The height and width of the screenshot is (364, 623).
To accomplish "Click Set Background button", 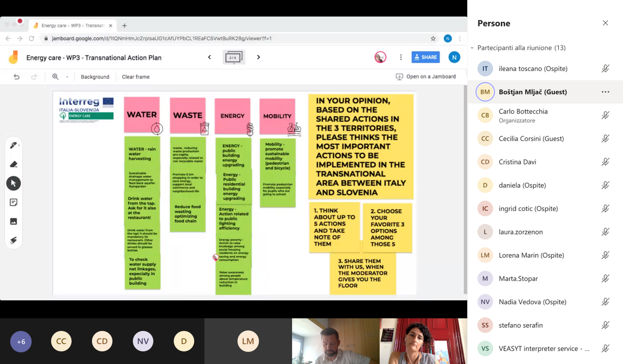I will [x=95, y=77].
